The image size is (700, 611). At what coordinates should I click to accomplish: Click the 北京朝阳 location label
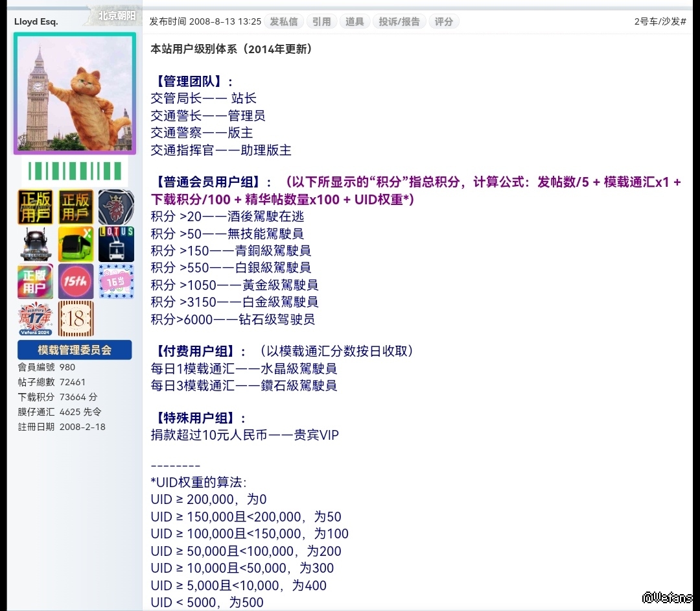click(117, 16)
